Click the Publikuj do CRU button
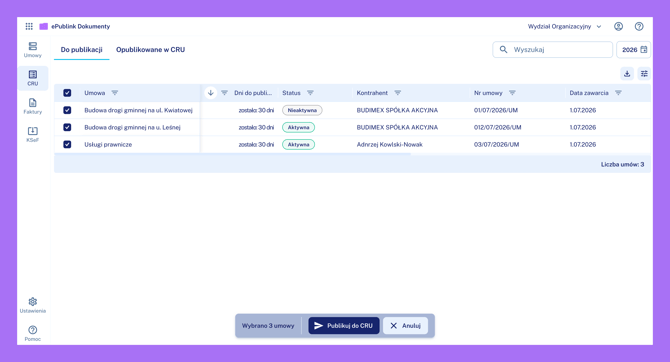The height and width of the screenshot is (362, 670). pyautogui.click(x=344, y=326)
